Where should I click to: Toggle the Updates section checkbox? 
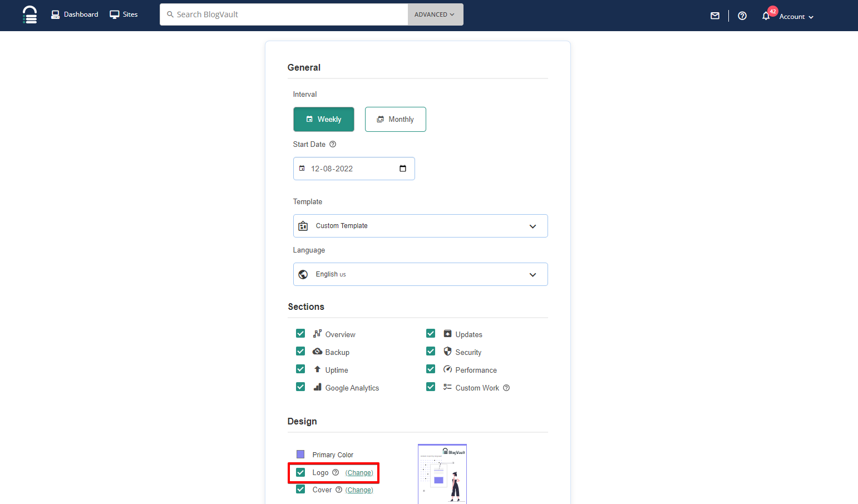pyautogui.click(x=431, y=334)
